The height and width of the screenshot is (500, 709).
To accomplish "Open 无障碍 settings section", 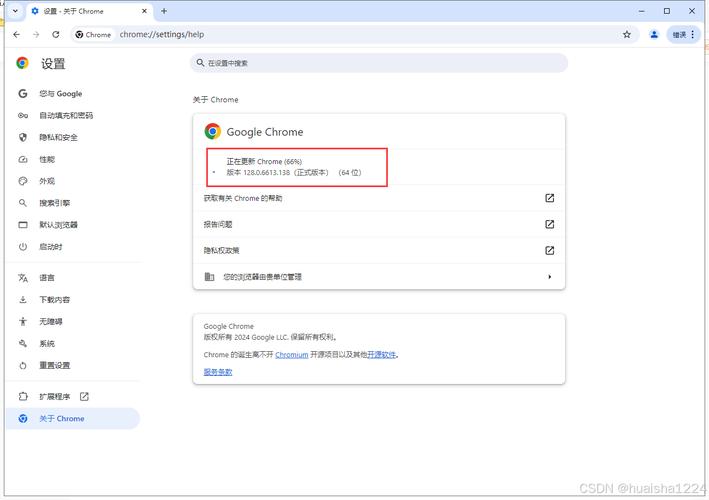I will point(51,321).
